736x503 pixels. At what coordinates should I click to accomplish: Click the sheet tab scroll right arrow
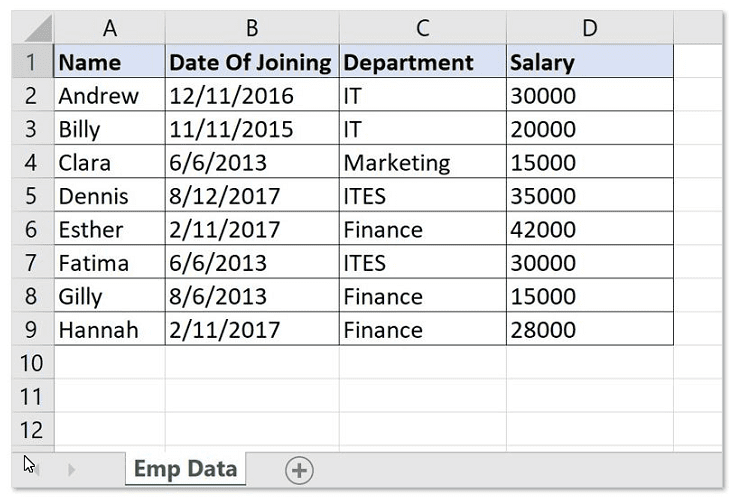pos(71,469)
